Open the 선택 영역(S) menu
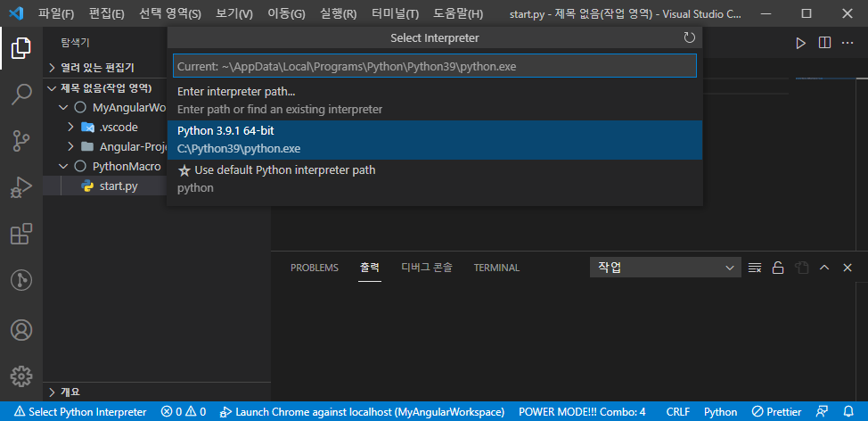The image size is (868, 421). pos(170,14)
